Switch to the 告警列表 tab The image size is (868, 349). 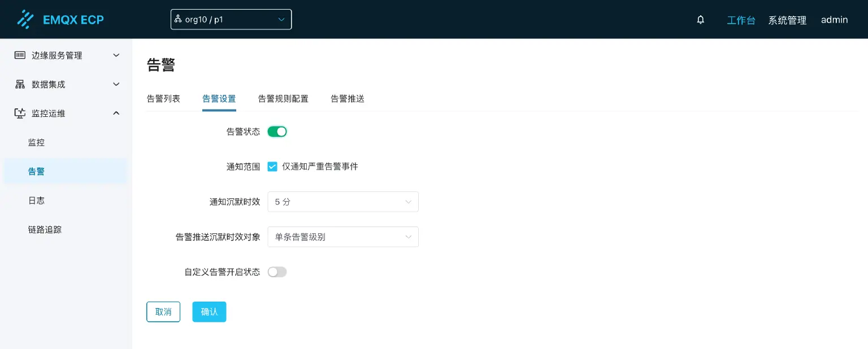[x=163, y=98]
